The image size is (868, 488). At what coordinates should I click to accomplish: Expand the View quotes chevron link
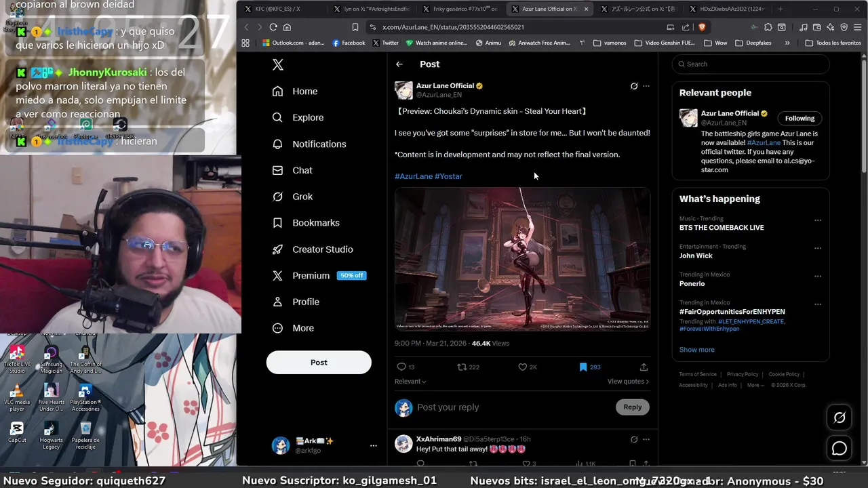628,382
